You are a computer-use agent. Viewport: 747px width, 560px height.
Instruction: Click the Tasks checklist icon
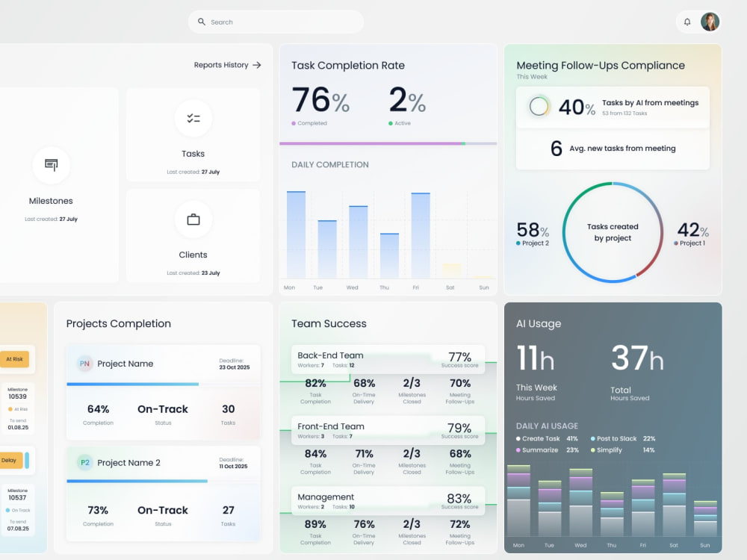[193, 118]
